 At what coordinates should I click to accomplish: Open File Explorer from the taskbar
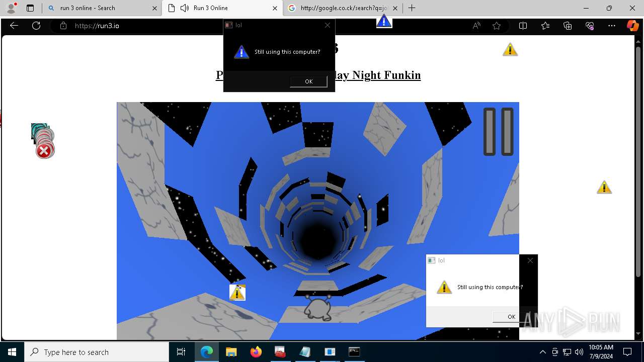(231, 352)
